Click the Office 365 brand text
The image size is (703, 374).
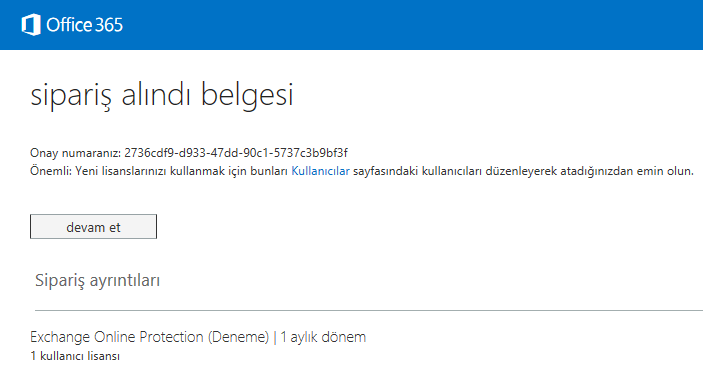84,25
